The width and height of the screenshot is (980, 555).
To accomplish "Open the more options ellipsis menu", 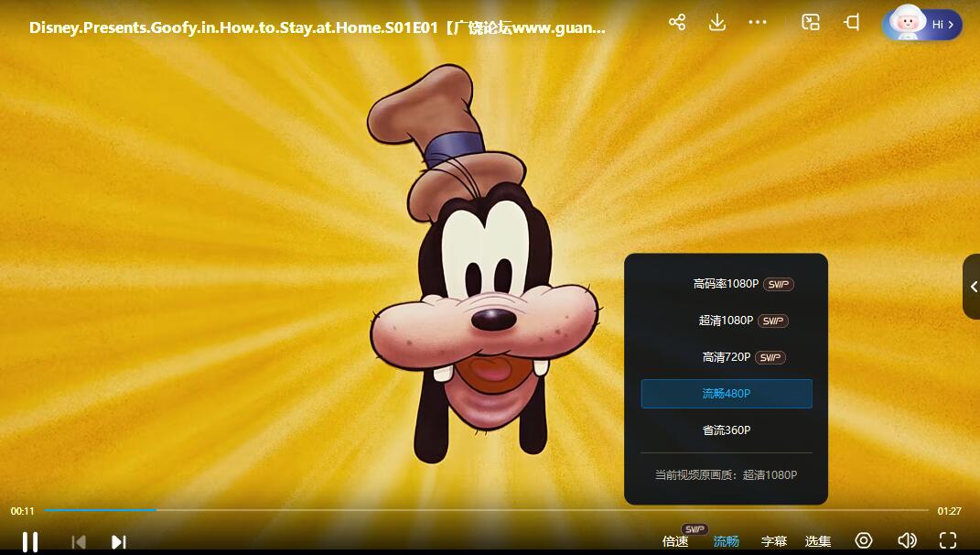I will (x=758, y=23).
